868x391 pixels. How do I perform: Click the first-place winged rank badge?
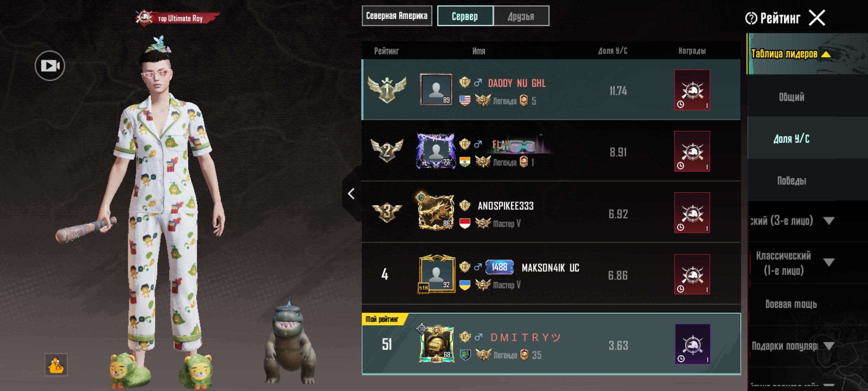coord(387,89)
